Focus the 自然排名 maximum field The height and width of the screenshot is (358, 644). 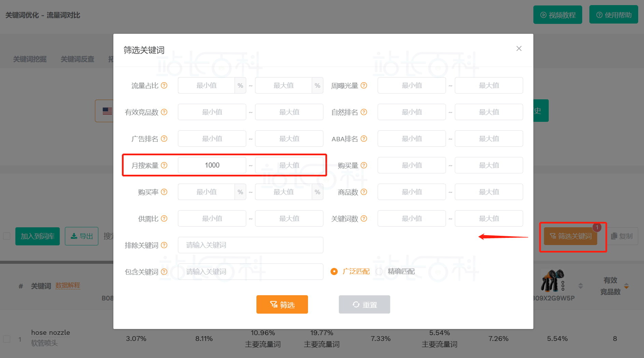tap(489, 112)
